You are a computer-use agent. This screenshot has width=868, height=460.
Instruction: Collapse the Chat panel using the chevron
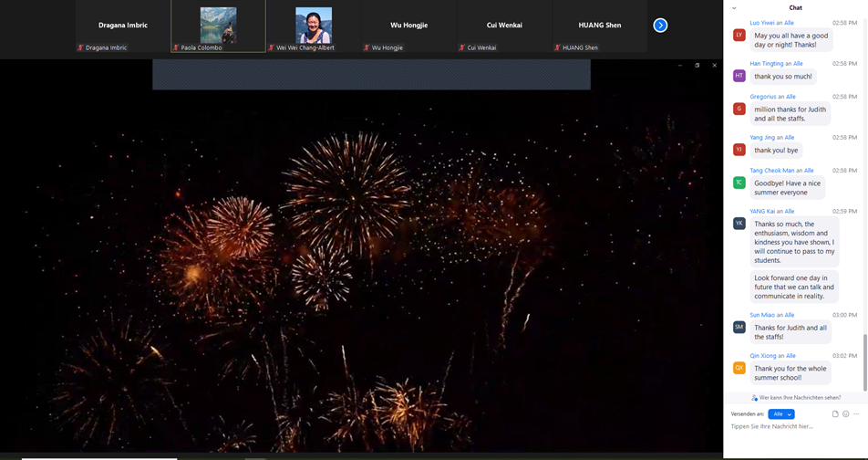pyautogui.click(x=734, y=8)
